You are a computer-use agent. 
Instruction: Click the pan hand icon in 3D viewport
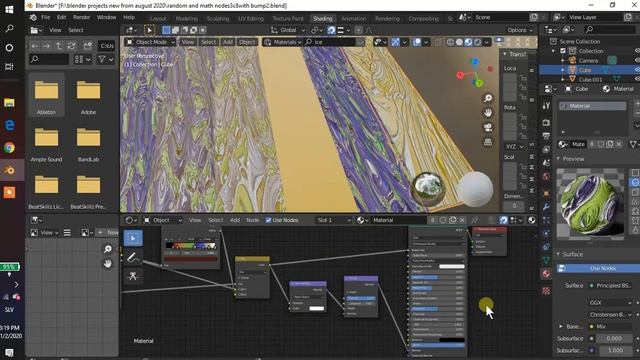[488, 113]
